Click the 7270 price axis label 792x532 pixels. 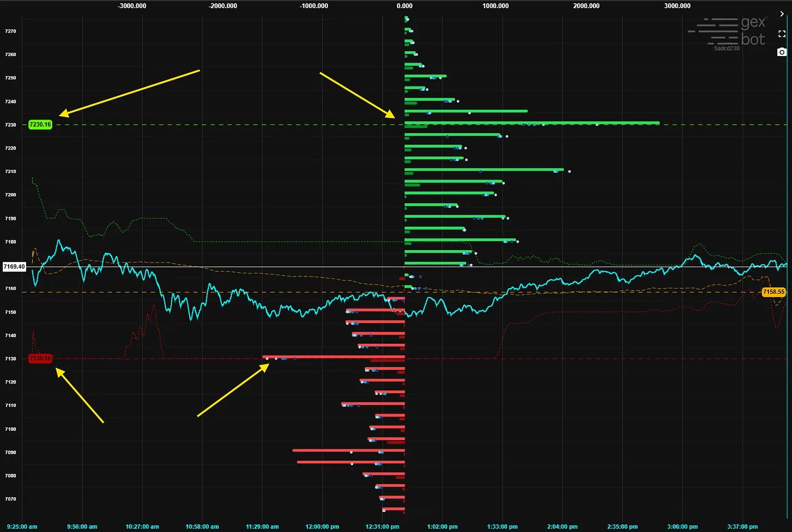coord(10,31)
